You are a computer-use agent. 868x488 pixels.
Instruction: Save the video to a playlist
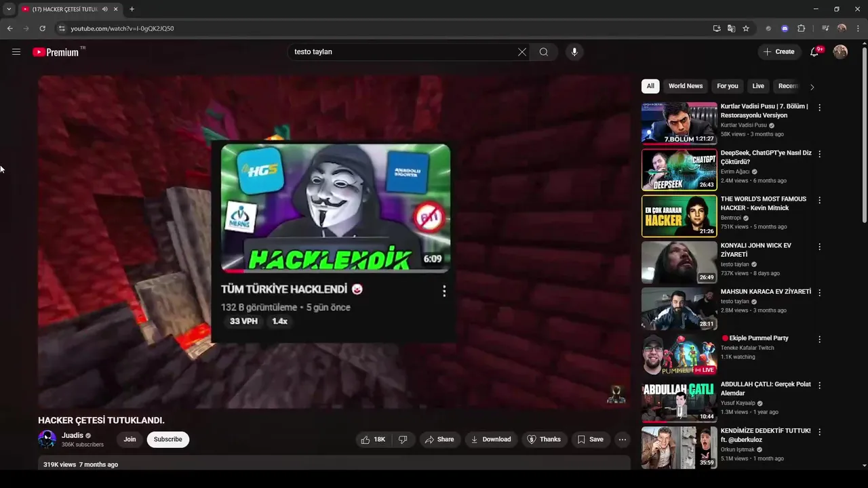coord(590,439)
